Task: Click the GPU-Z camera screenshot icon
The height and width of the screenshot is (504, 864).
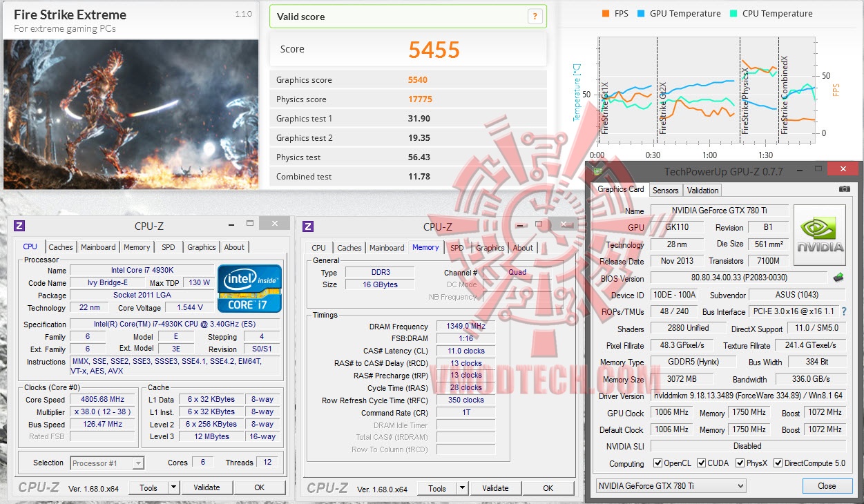Action: (844, 189)
